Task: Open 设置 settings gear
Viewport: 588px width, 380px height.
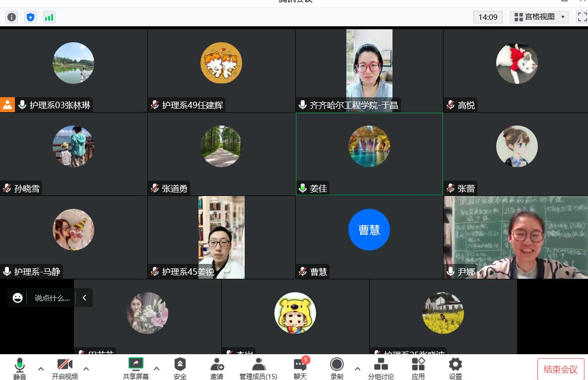Action: pyautogui.click(x=455, y=368)
